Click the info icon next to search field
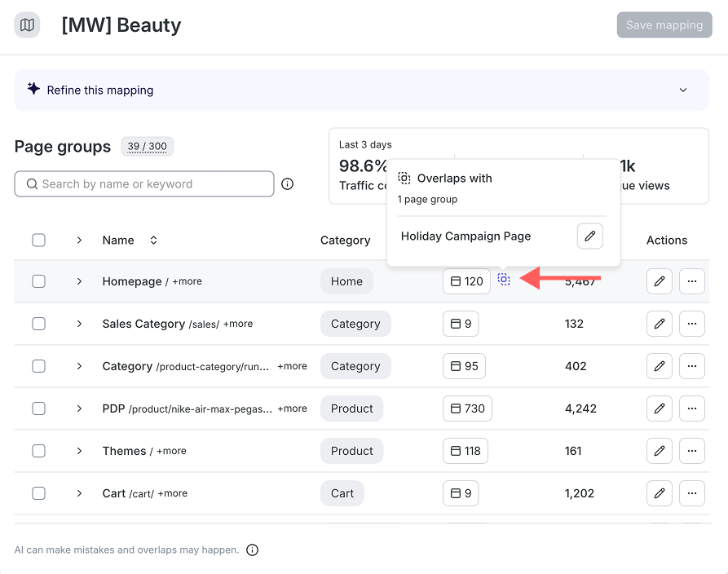 tap(288, 184)
